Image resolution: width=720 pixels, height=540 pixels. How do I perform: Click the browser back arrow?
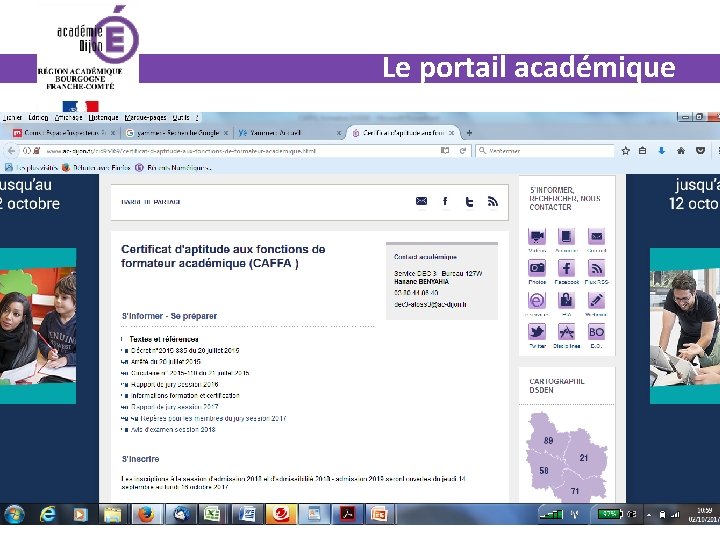[11, 151]
